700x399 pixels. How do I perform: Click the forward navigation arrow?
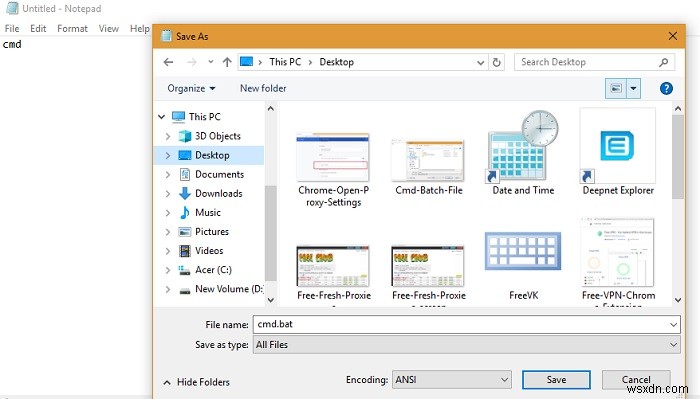[x=192, y=62]
